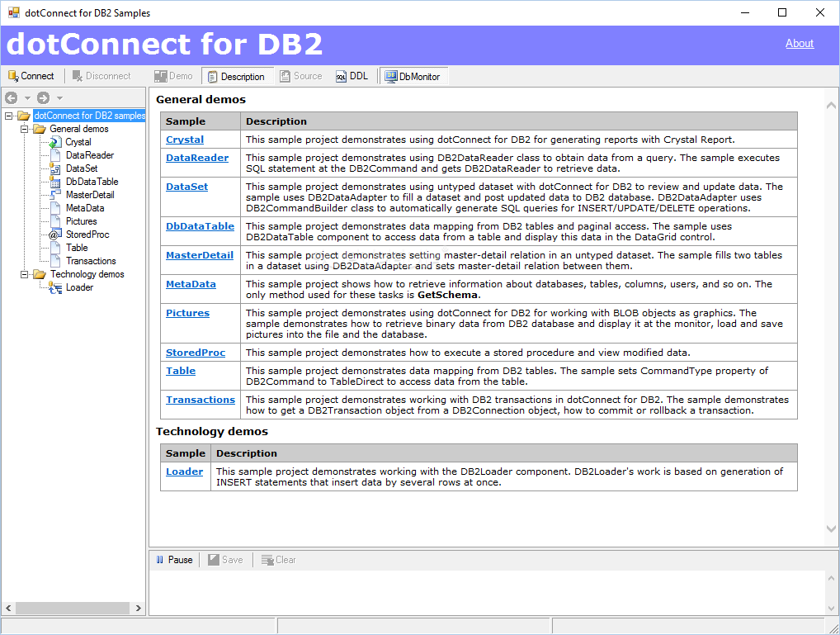
Task: Click the navigate back arrow icon
Action: coord(12,97)
